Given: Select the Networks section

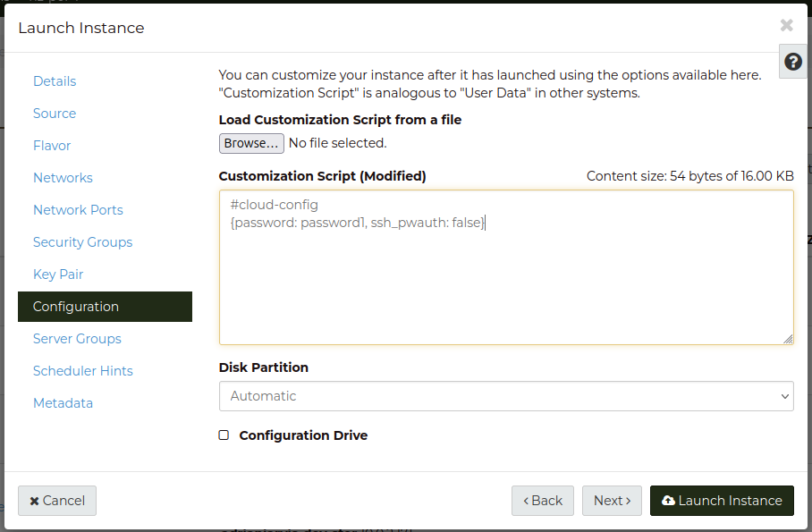Looking at the screenshot, I should (x=63, y=178).
